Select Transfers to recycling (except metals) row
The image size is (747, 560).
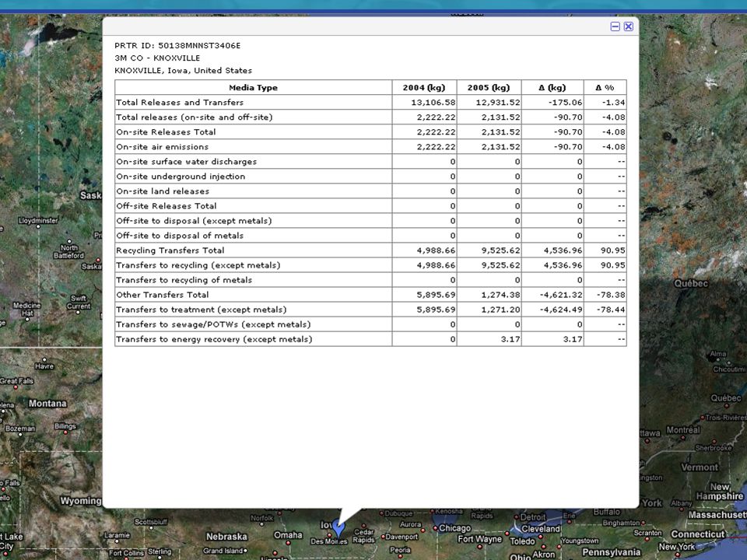[370, 264]
